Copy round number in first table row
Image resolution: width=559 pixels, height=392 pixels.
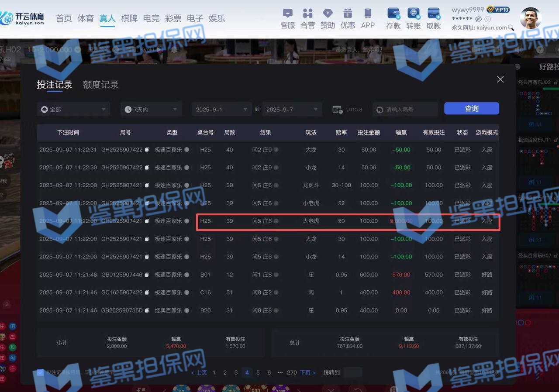[x=147, y=150]
